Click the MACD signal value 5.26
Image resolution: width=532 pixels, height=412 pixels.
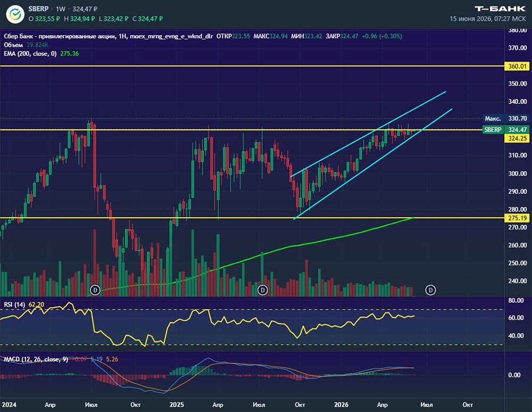(x=112, y=359)
